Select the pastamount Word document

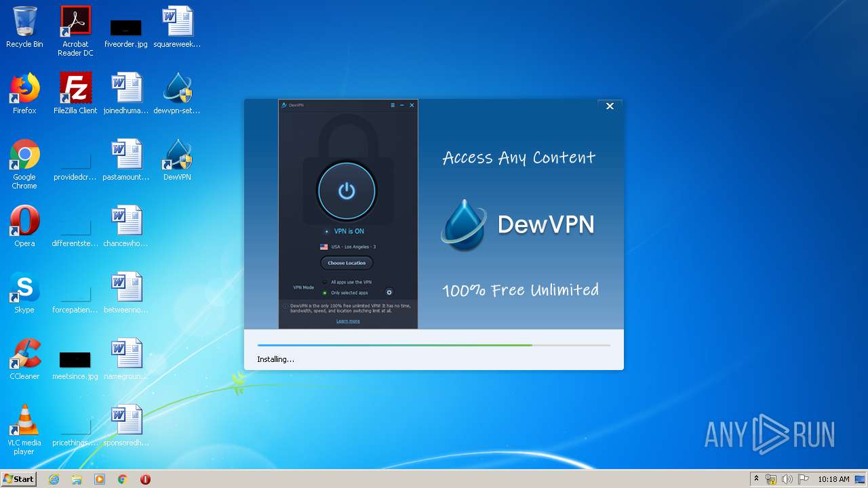pyautogui.click(x=126, y=160)
